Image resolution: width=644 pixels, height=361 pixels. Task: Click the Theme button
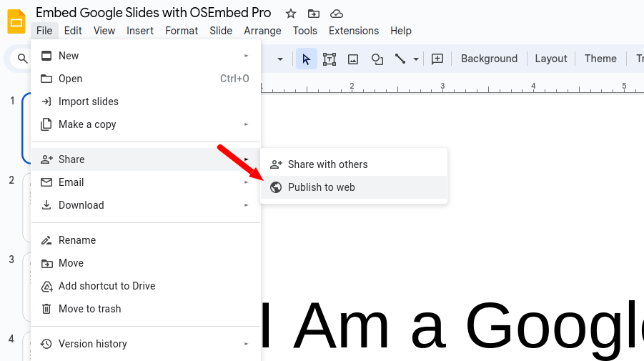(600, 59)
